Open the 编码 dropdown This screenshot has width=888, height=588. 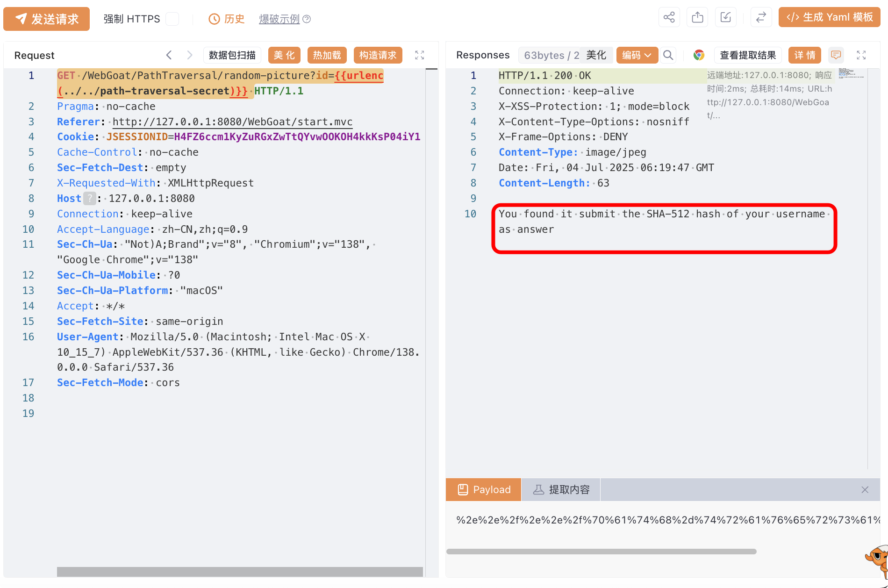[637, 55]
